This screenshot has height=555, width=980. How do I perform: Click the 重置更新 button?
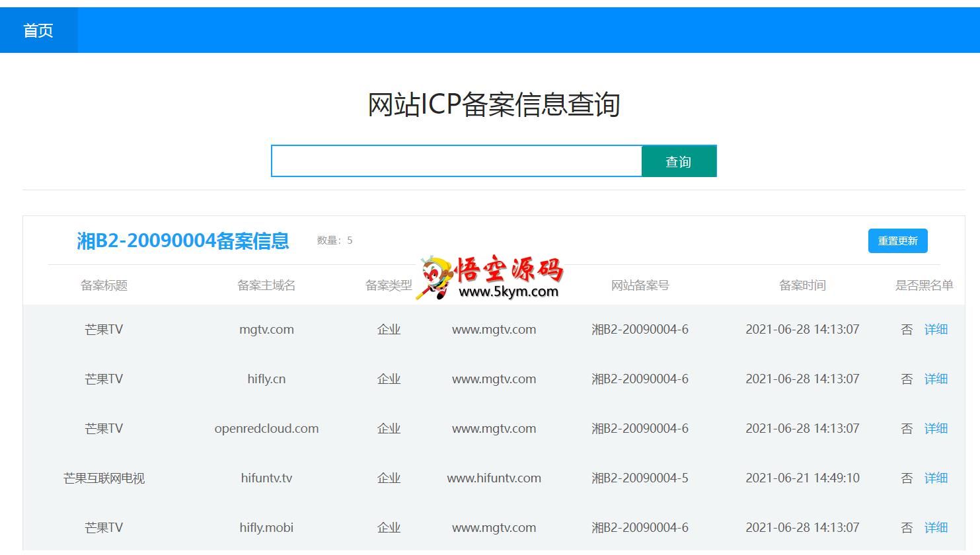coord(897,241)
